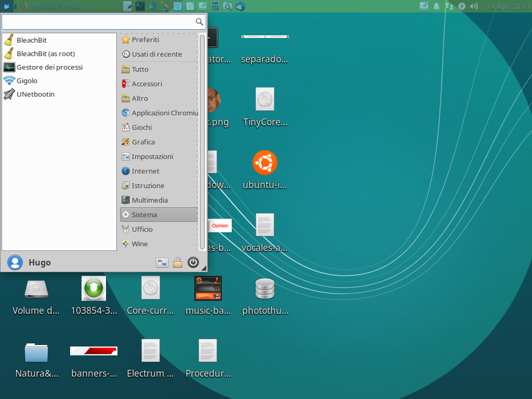Select the Sistema category
Screen dimensions: 532x399
coord(159,215)
